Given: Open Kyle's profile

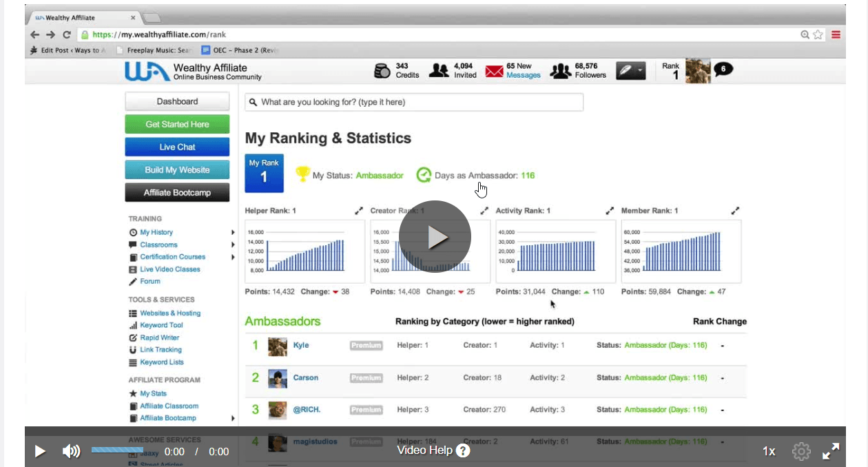Looking at the screenshot, I should tap(301, 346).
